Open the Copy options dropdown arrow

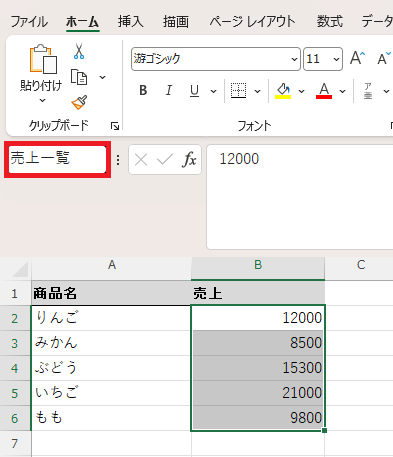pyautogui.click(x=103, y=77)
